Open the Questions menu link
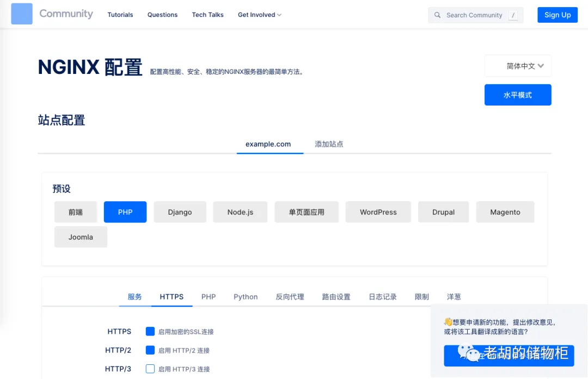Viewport: 588px width, 379px height. (x=162, y=15)
